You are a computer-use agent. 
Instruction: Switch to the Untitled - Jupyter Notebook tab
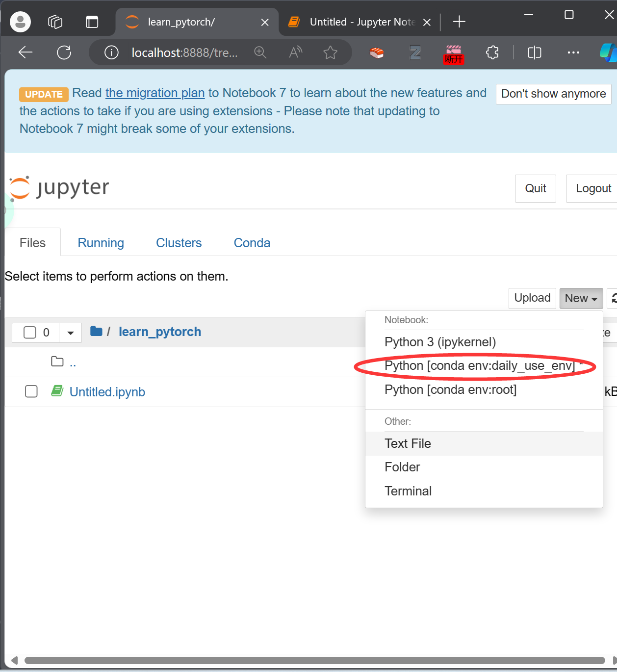360,22
